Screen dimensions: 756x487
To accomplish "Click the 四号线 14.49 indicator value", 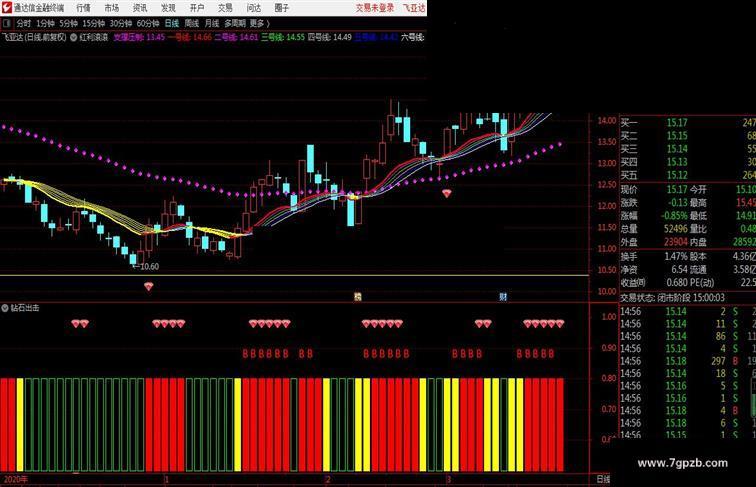I will [330, 37].
